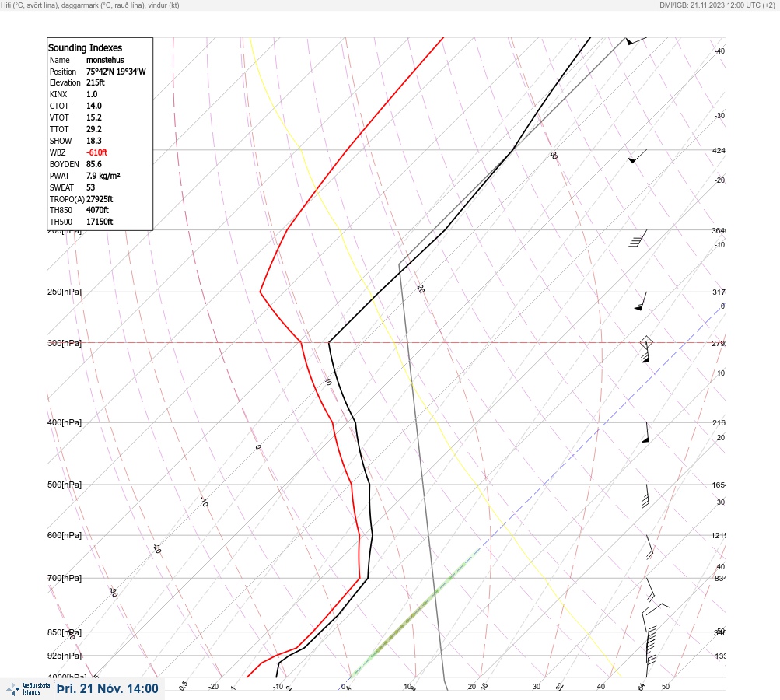
Task: Click the TH500 value 17150ft
Action: click(100, 222)
